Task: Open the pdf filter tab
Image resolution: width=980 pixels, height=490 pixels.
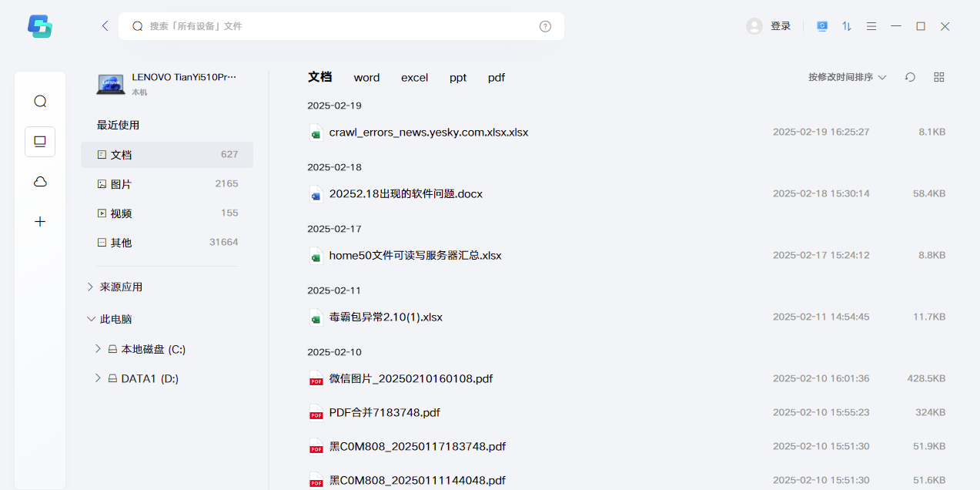Action: pyautogui.click(x=496, y=77)
